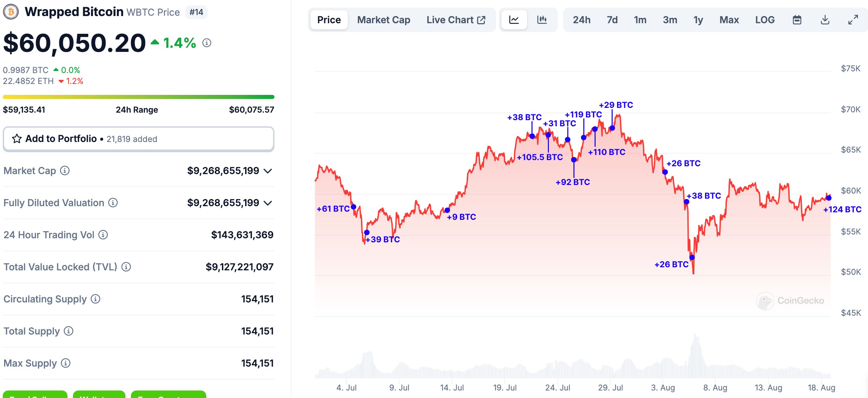Set chart range to 7d

612,20
